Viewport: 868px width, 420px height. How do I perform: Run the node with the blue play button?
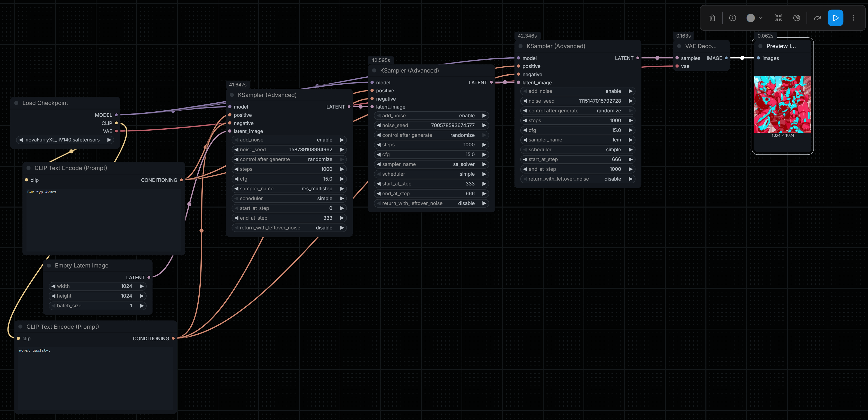point(835,18)
